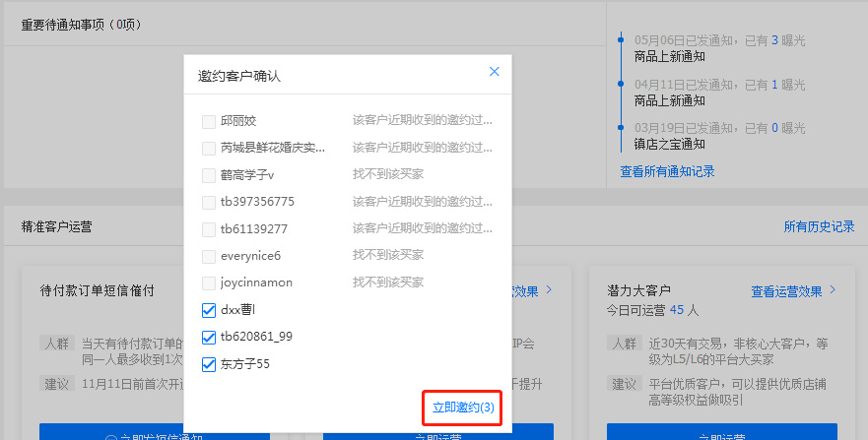The image size is (868, 440).
Task: Select the 04月11日 notification timeline dot
Action: pyautogui.click(x=621, y=84)
